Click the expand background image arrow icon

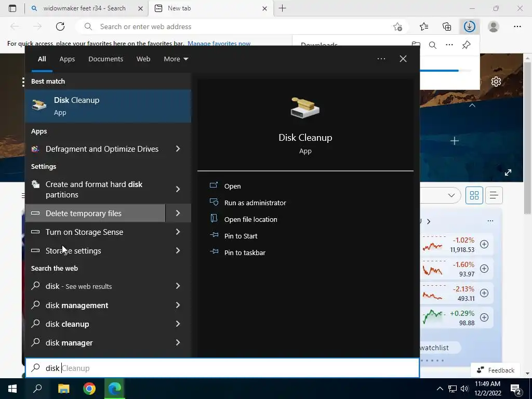pyautogui.click(x=508, y=172)
